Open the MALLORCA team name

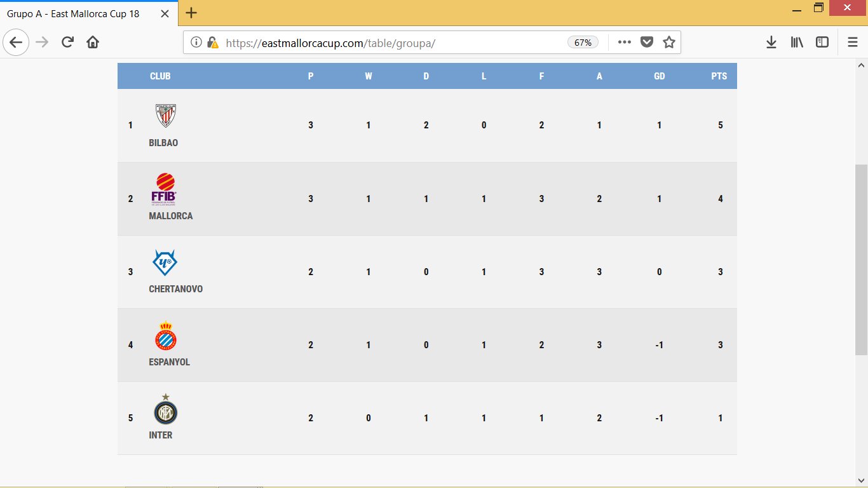pos(171,216)
